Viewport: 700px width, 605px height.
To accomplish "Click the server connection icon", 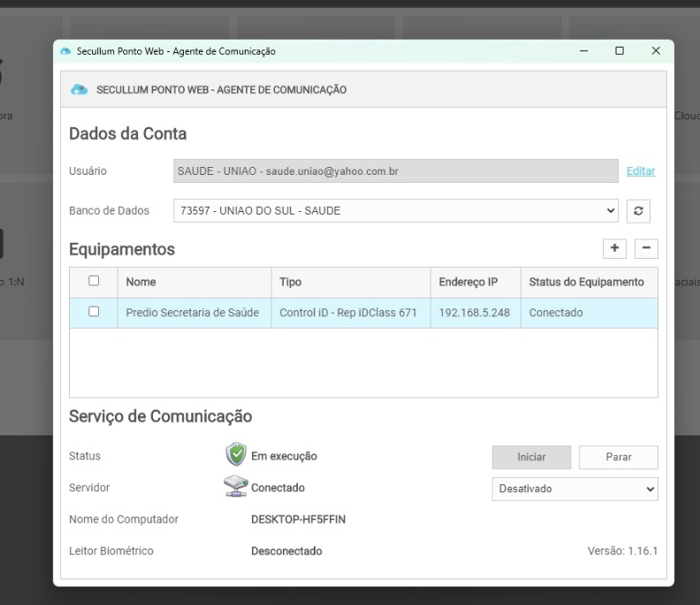I will [x=235, y=488].
